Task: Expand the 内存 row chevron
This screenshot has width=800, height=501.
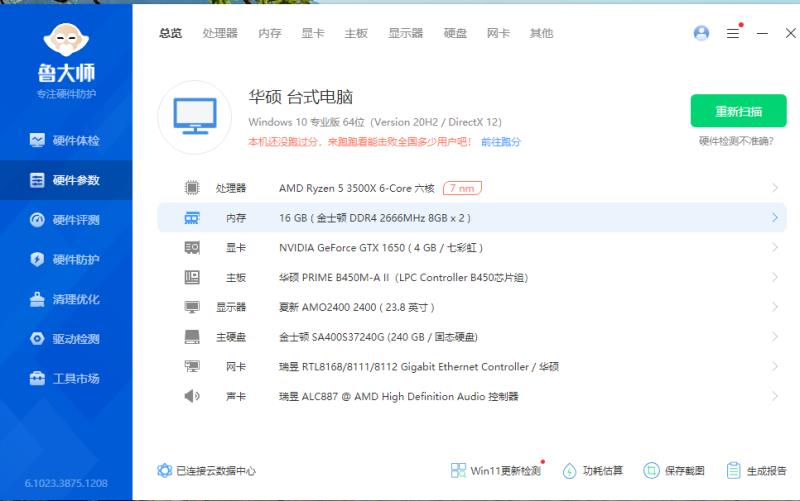Action: 775,218
